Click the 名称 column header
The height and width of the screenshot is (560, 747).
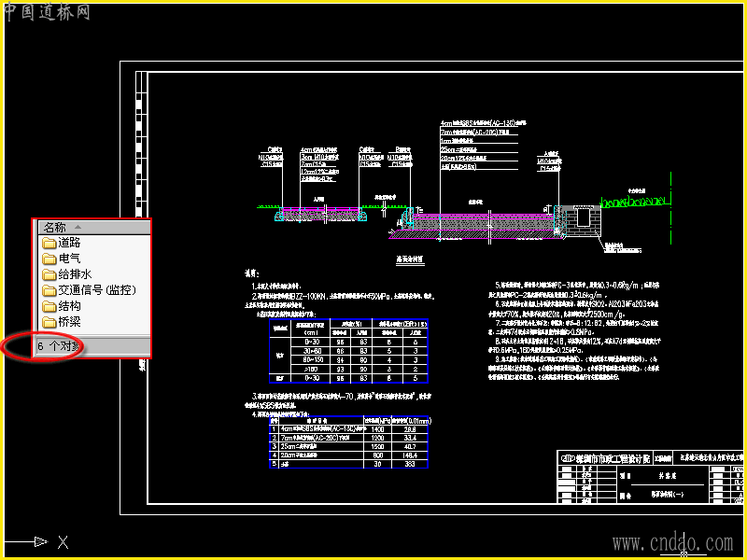point(94,227)
